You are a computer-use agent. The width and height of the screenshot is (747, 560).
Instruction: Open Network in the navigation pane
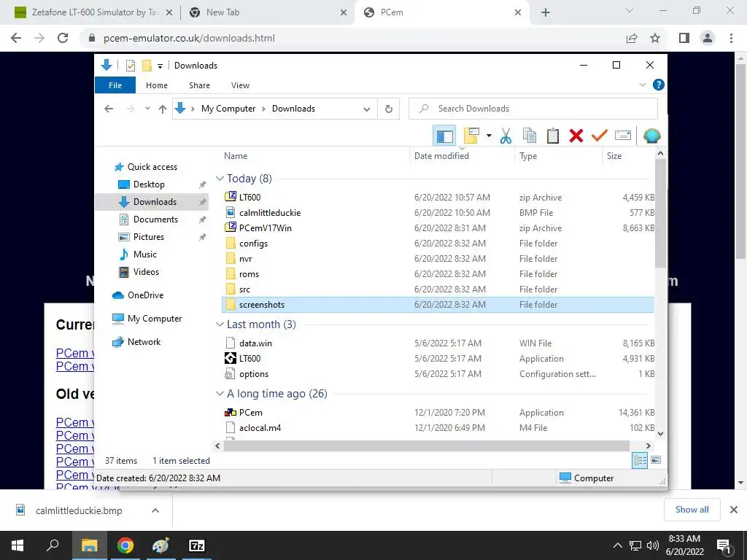pos(144,342)
